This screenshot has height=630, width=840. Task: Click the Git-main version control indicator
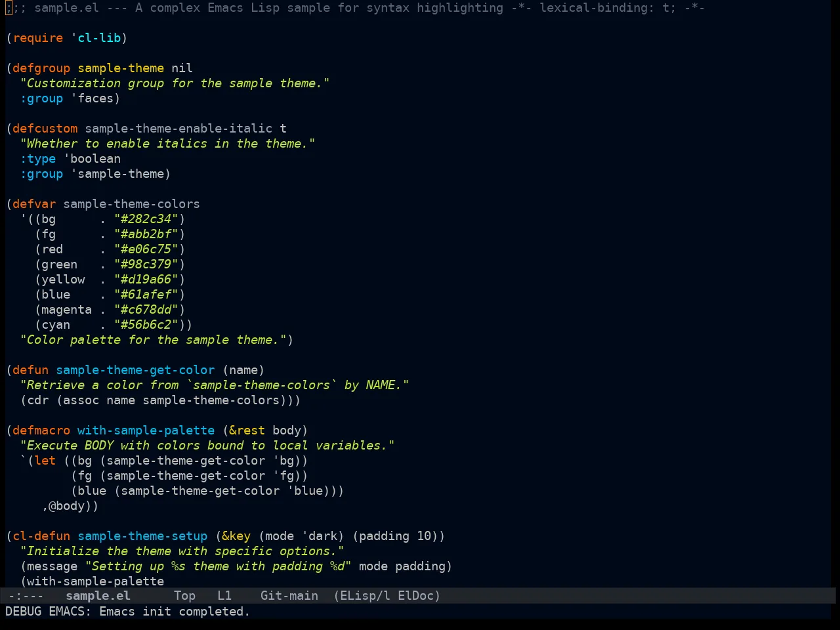[289, 596]
